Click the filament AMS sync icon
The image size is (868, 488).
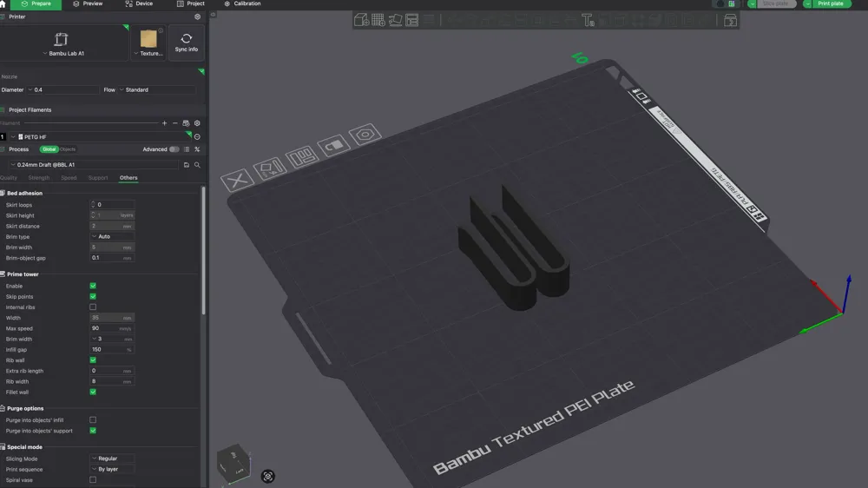pyautogui.click(x=186, y=123)
